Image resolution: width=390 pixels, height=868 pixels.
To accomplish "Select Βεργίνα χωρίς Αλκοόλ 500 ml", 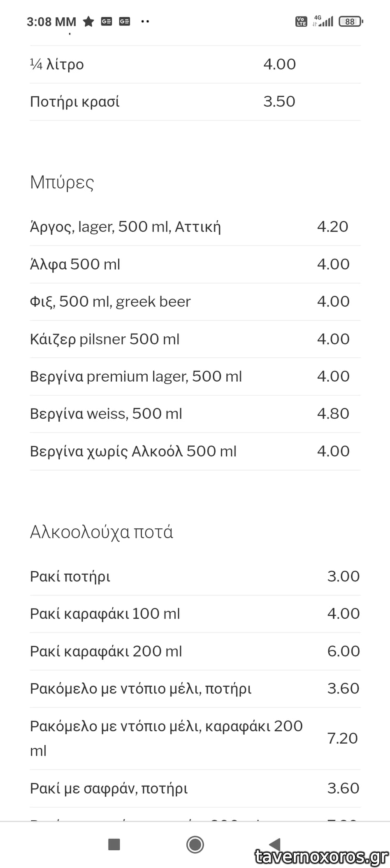I will point(133,451).
